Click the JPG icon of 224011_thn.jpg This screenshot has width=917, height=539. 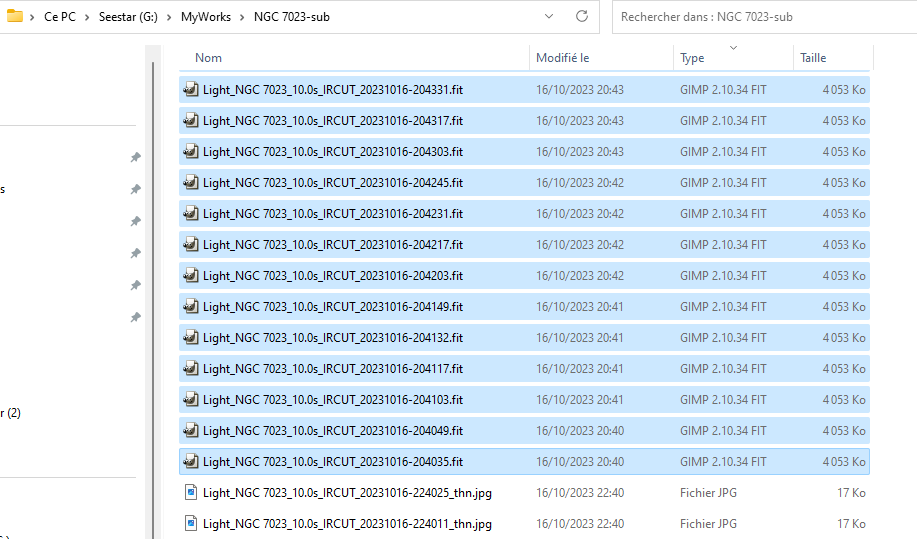tap(191, 524)
